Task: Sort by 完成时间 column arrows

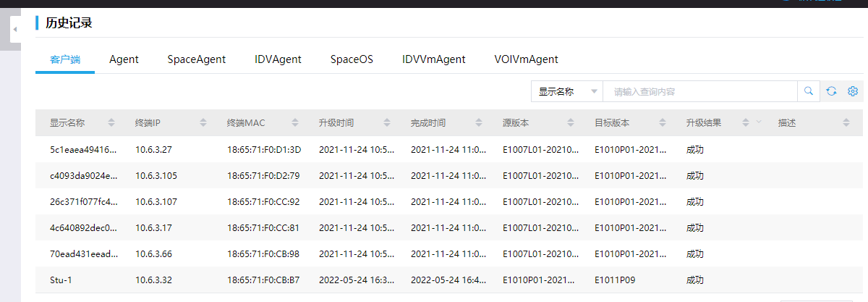Action: [x=479, y=122]
